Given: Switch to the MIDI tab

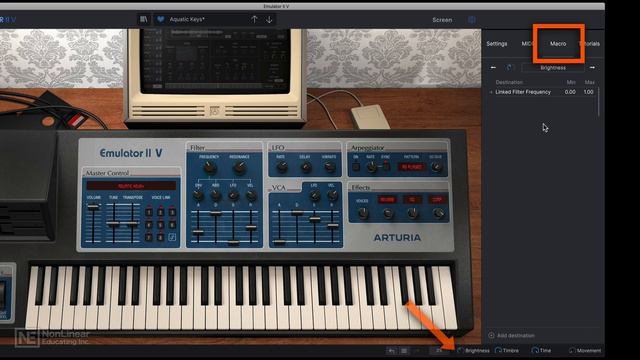Looking at the screenshot, I should (x=527, y=44).
